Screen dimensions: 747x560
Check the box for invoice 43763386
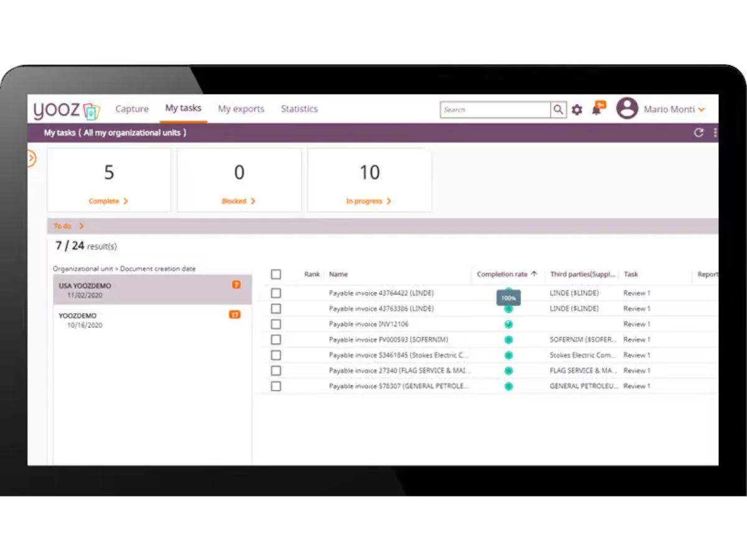(x=276, y=309)
